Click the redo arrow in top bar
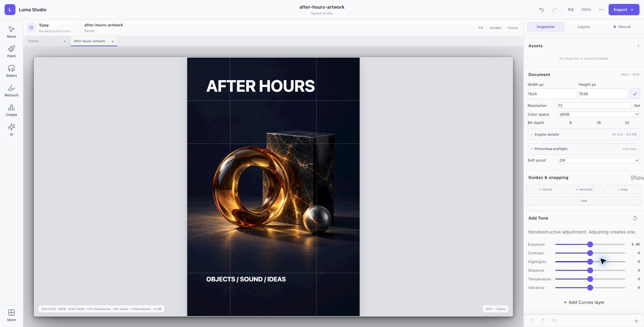The image size is (644, 327). [x=554, y=10]
